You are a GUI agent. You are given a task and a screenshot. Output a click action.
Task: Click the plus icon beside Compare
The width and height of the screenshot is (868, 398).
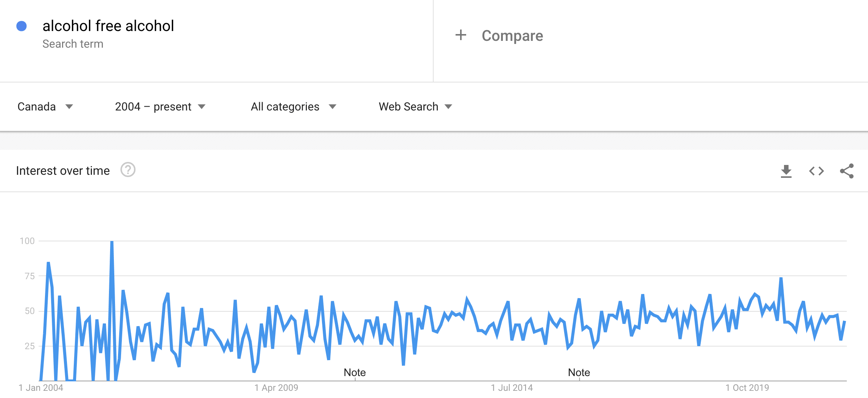pos(460,35)
